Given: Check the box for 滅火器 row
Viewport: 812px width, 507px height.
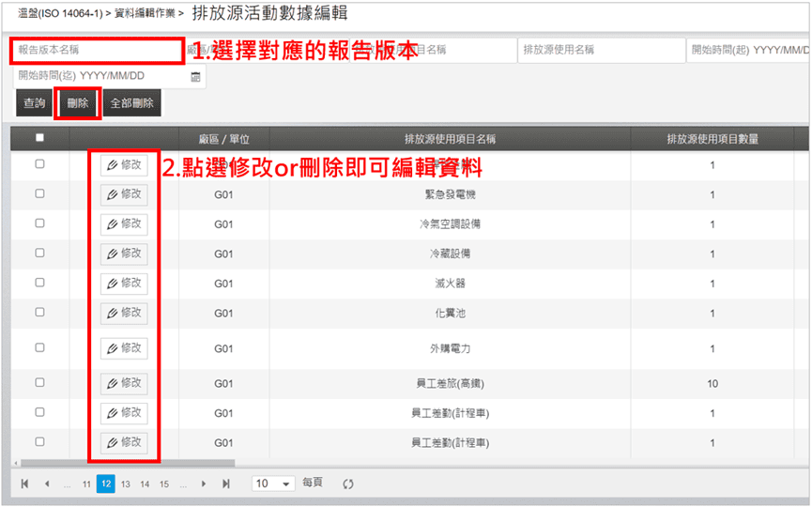Looking at the screenshot, I should click(x=39, y=283).
